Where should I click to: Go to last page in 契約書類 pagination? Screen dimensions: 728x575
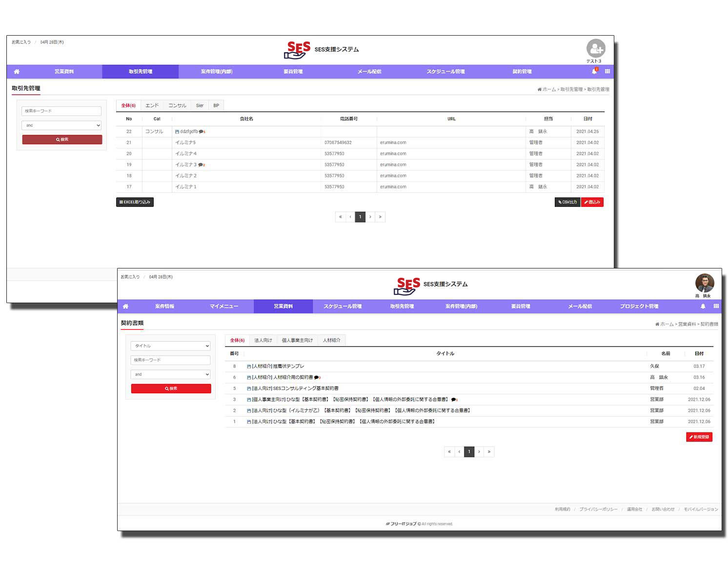point(489,452)
